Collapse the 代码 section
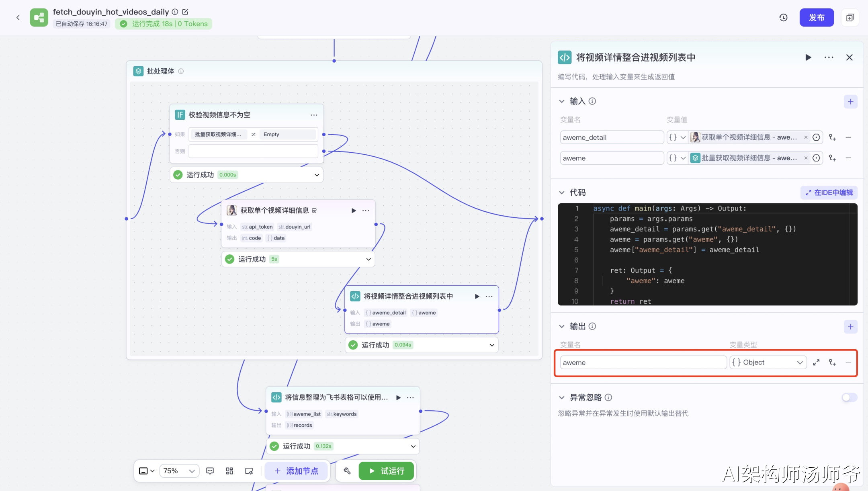868x491 pixels. [x=562, y=192]
